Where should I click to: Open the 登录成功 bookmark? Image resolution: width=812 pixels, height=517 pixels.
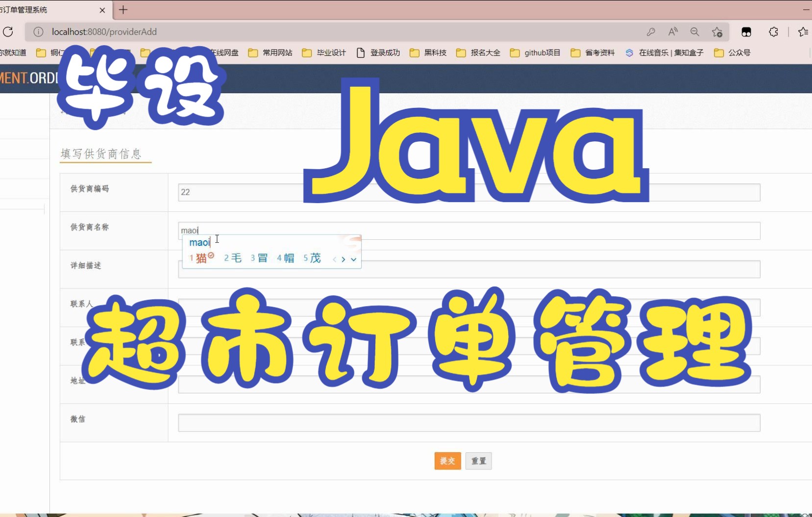378,52
